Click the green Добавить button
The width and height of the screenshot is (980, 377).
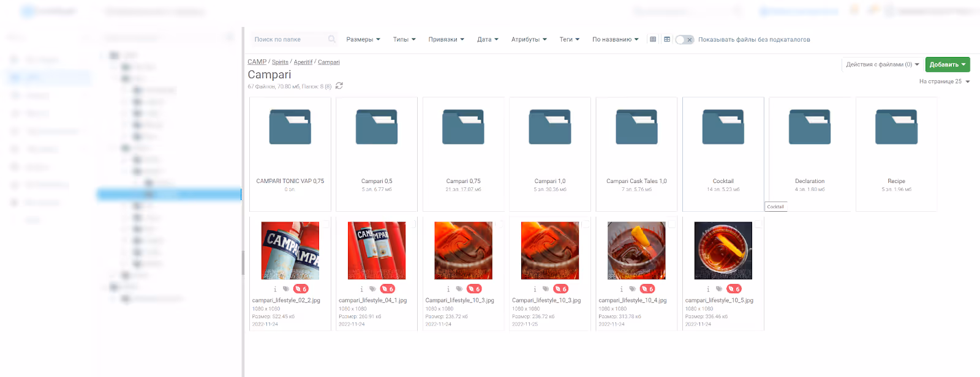pyautogui.click(x=948, y=64)
